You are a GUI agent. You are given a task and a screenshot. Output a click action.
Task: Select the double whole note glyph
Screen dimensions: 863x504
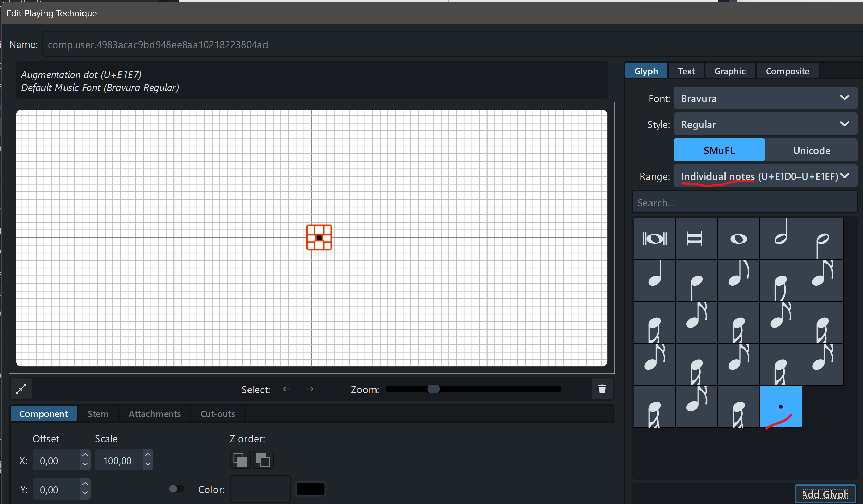(x=655, y=239)
